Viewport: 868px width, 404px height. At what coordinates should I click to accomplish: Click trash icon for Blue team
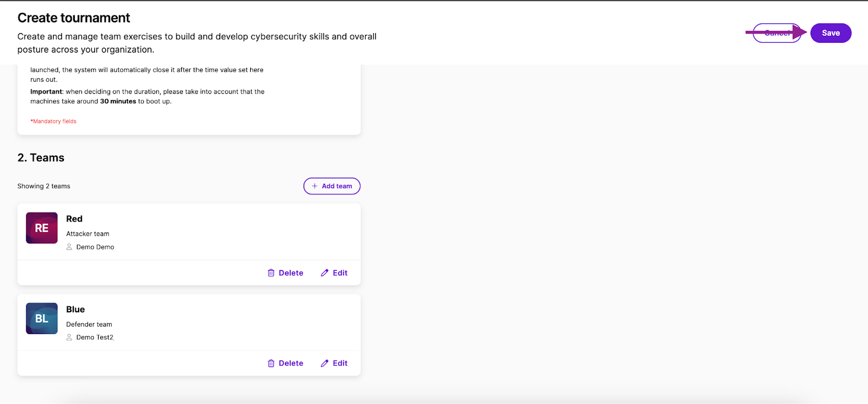pyautogui.click(x=271, y=363)
